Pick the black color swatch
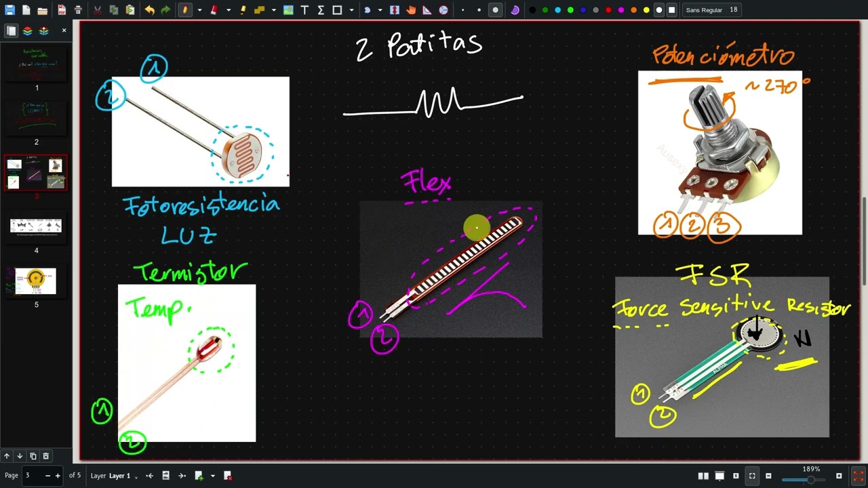The image size is (868, 488). [x=532, y=10]
